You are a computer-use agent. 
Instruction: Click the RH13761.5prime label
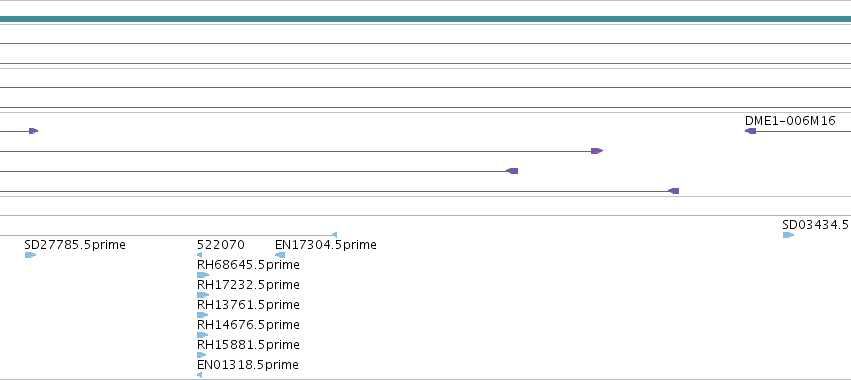pyautogui.click(x=248, y=305)
